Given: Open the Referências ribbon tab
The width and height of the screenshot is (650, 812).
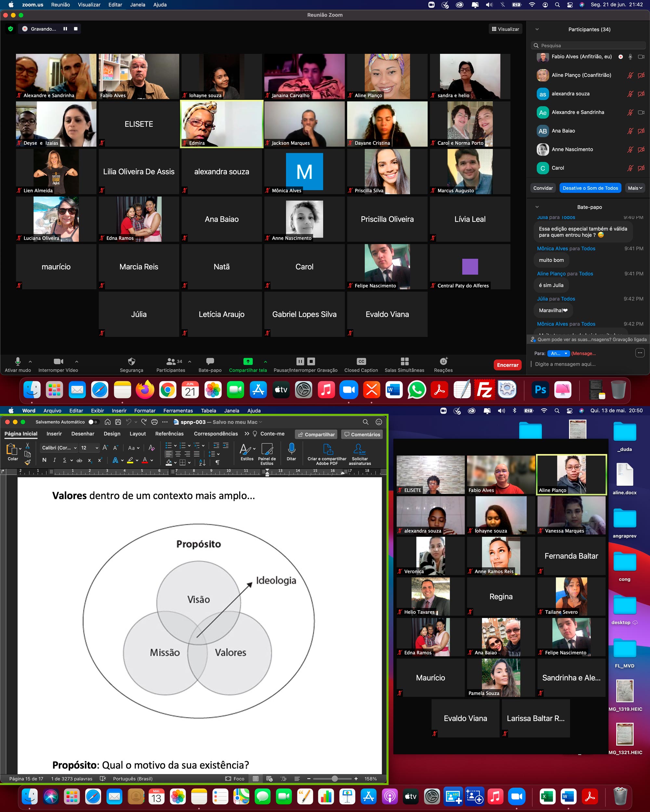Looking at the screenshot, I should 169,434.
